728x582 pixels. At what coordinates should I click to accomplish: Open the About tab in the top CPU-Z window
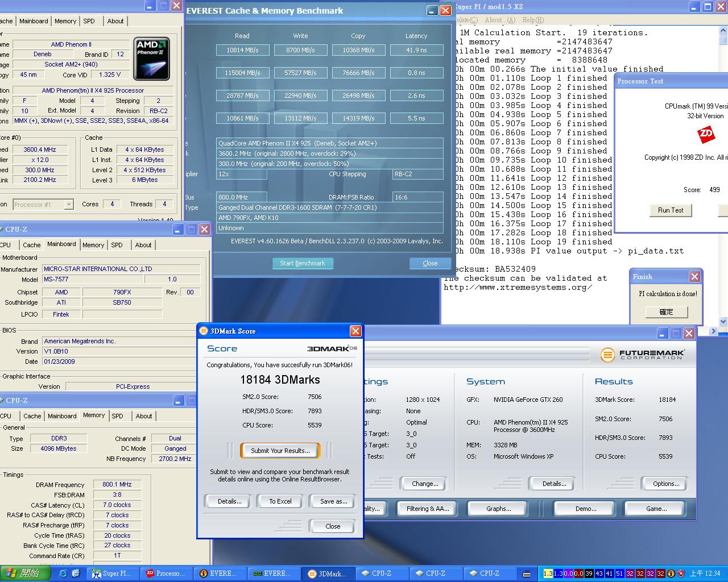click(115, 21)
